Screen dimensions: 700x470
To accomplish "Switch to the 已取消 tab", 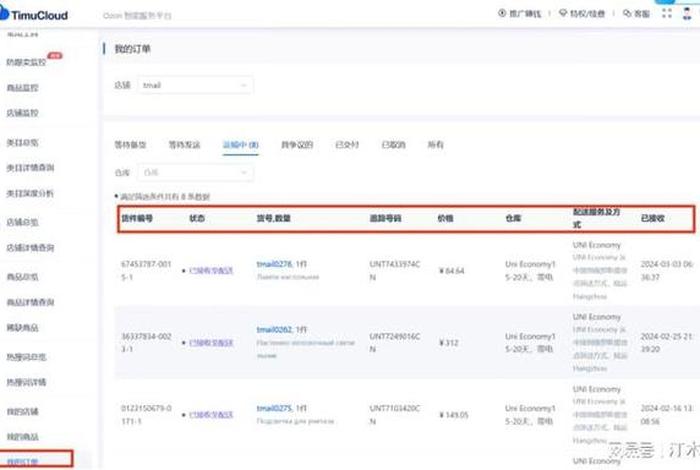I will [393, 145].
